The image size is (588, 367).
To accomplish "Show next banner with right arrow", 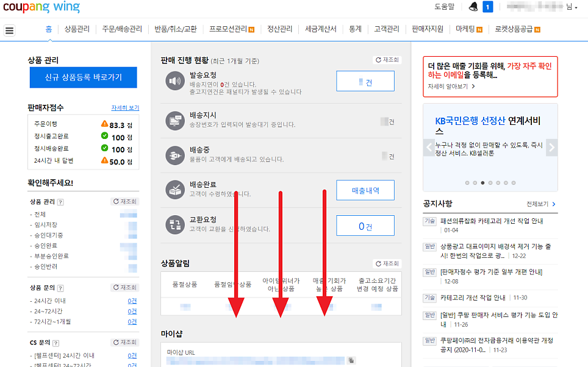I will [551, 147].
